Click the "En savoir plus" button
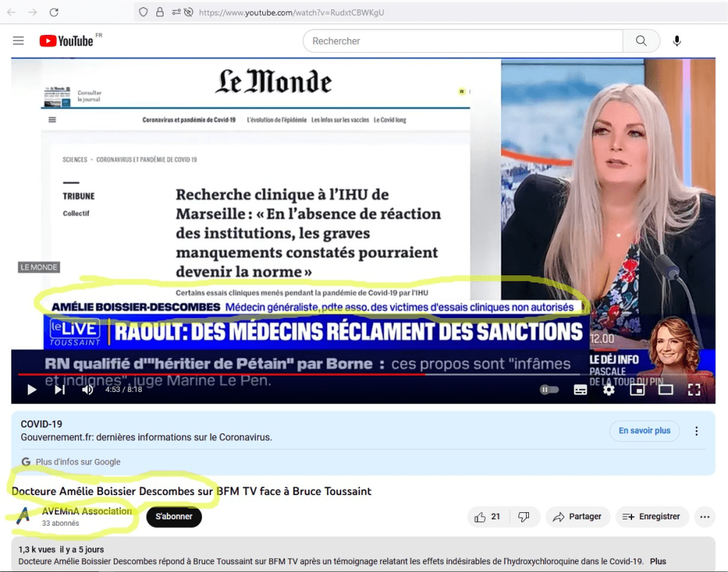 (644, 431)
